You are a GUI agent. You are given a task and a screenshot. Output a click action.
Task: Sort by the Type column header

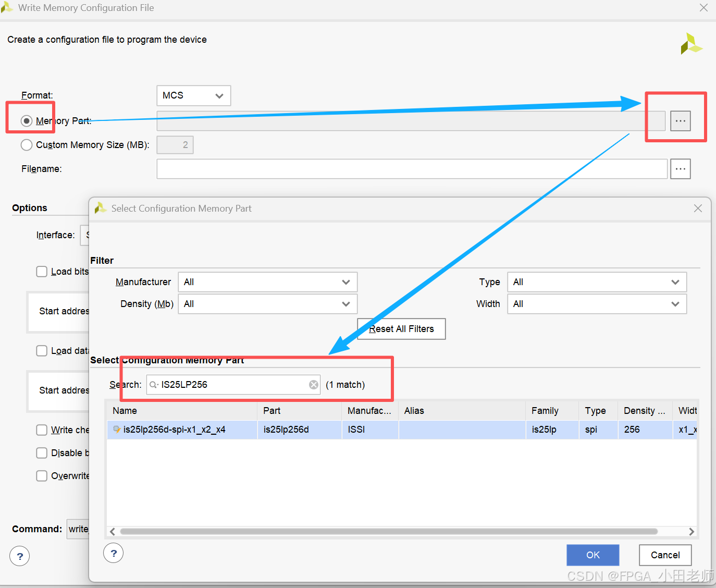point(598,411)
